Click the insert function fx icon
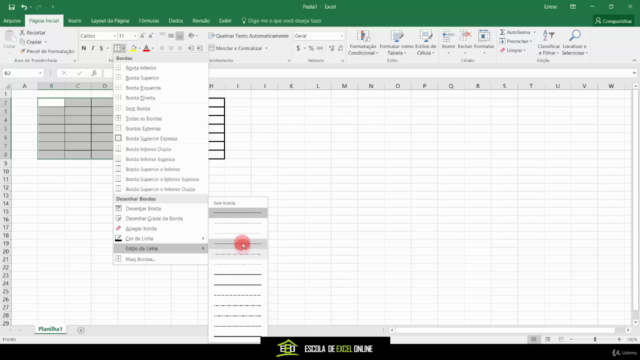Image resolution: width=640 pixels, height=360 pixels. [94, 73]
